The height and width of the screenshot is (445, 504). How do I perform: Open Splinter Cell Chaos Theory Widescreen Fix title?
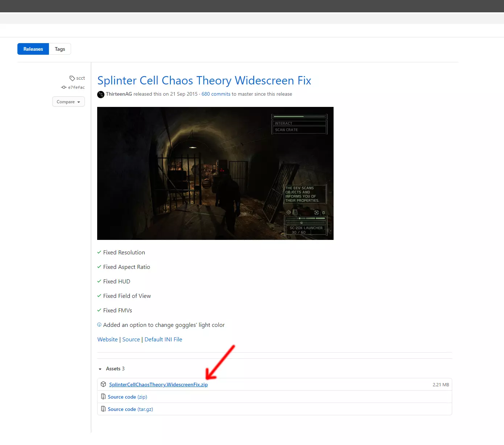coord(204,80)
